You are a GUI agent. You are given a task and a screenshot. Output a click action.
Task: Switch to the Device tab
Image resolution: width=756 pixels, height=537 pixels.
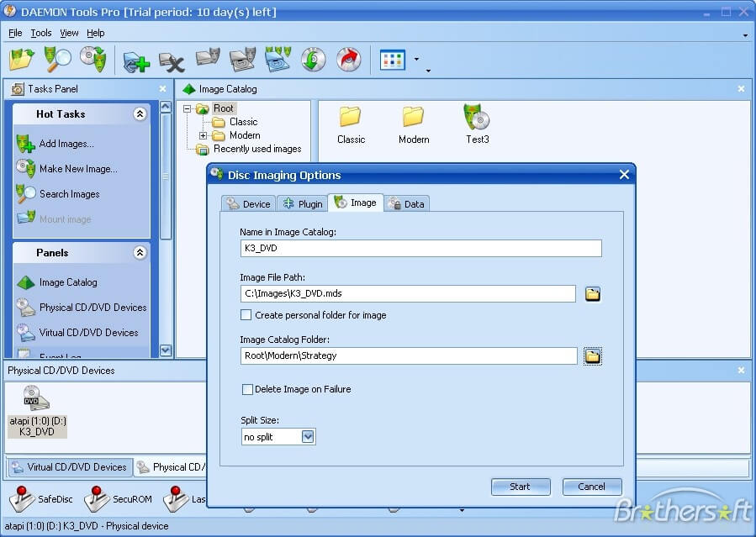point(249,203)
